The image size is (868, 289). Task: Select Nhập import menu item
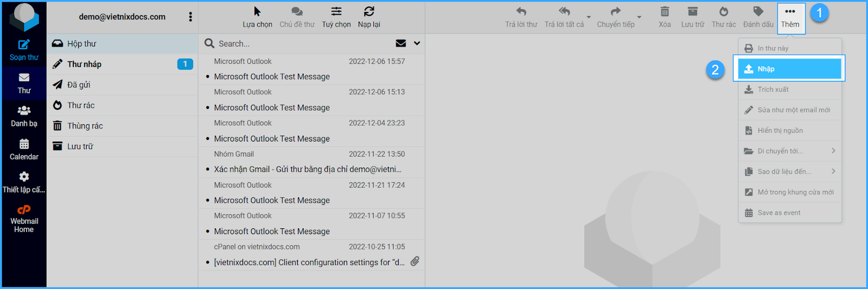click(790, 69)
